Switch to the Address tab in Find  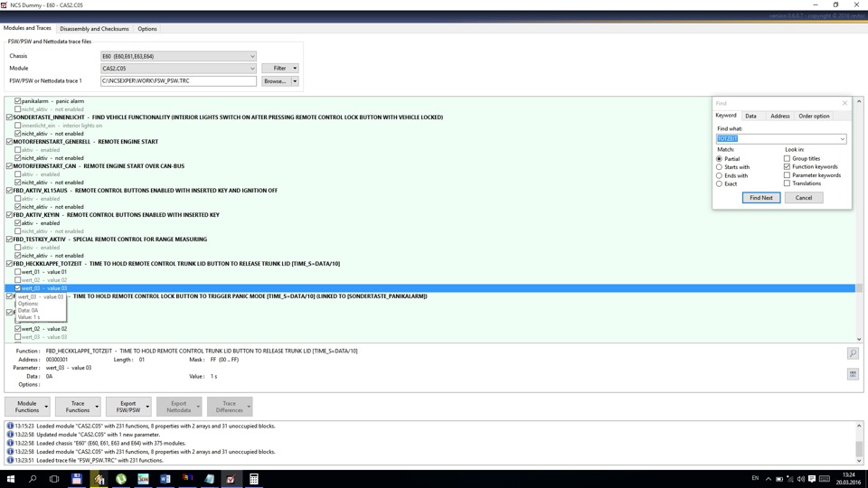779,117
